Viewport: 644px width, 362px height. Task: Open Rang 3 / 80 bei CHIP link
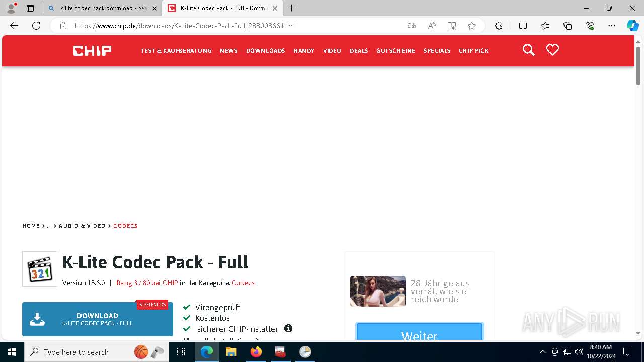[147, 283]
